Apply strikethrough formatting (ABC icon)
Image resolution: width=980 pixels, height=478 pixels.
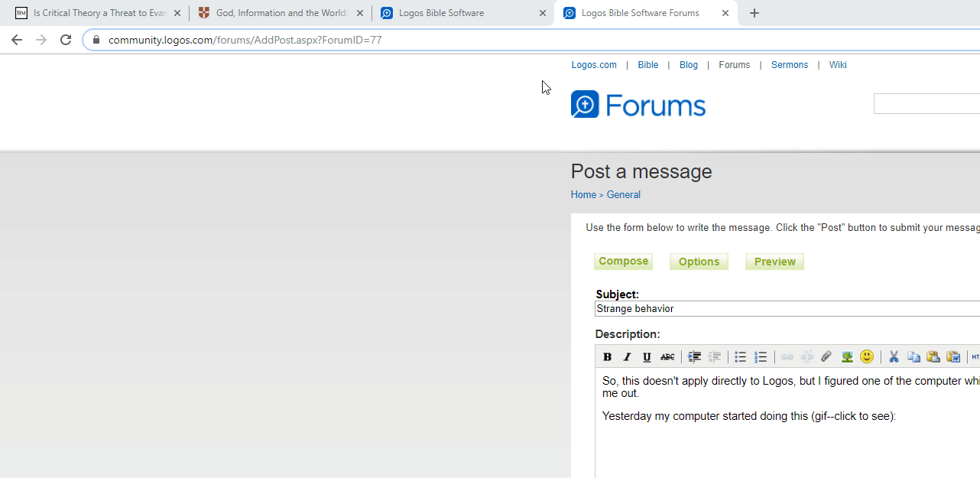pos(667,357)
